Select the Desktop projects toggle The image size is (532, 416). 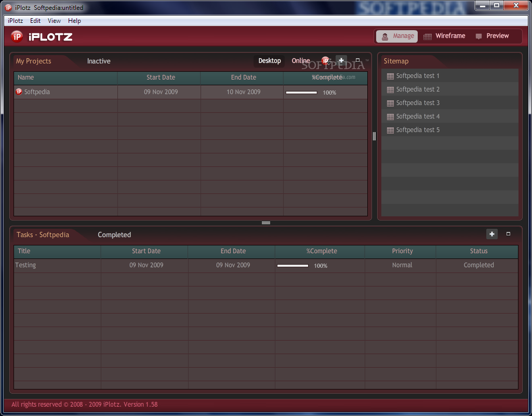[270, 61]
